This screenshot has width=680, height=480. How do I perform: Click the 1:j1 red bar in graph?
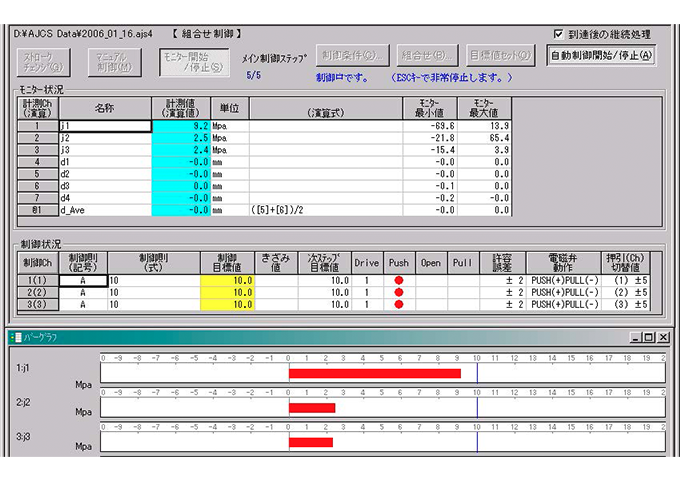coord(375,373)
